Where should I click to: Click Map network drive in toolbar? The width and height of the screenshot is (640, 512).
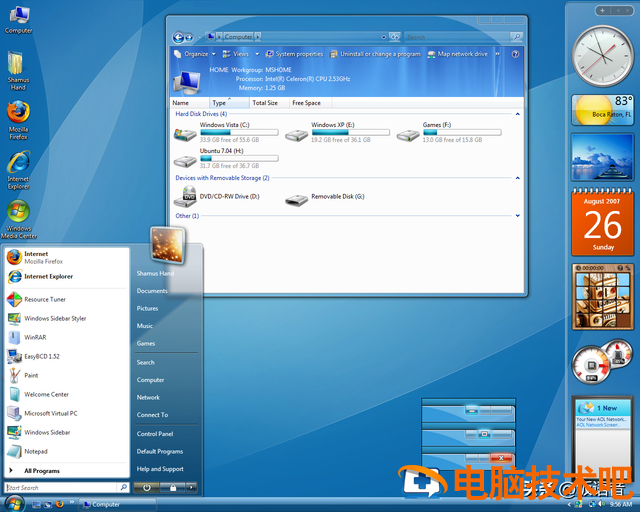click(x=458, y=54)
